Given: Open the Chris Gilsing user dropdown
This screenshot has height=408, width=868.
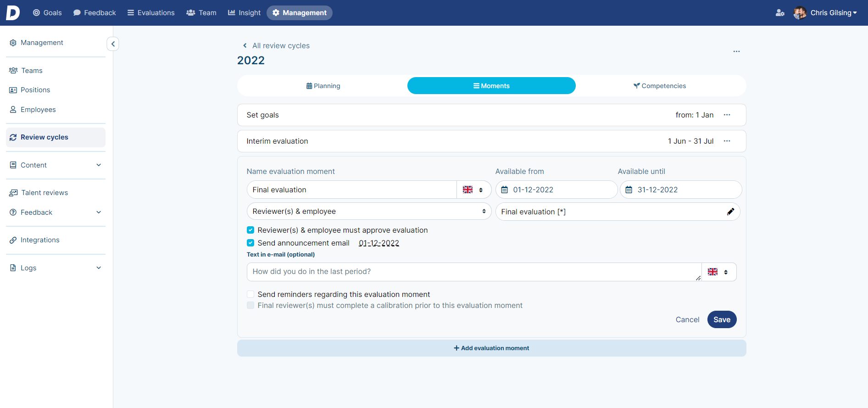Looking at the screenshot, I should (834, 13).
